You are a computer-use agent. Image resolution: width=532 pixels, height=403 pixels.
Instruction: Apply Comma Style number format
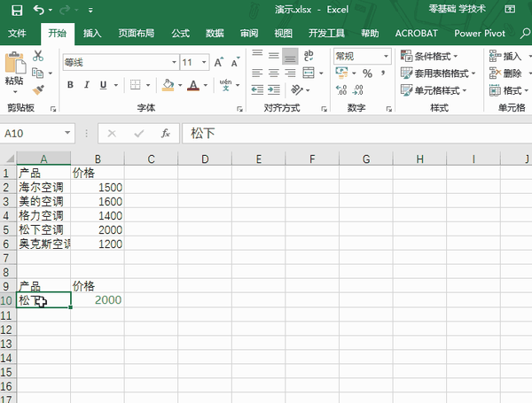[x=383, y=73]
